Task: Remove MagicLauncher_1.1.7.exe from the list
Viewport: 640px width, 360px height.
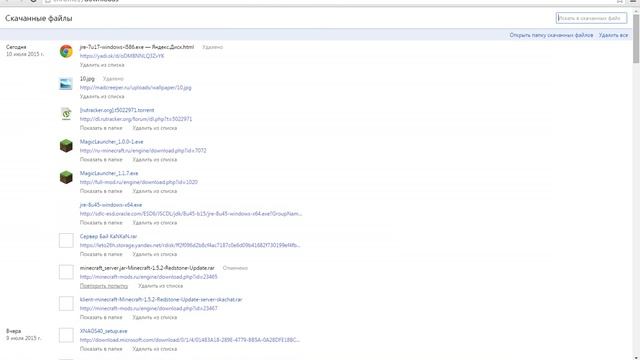Action: (x=155, y=191)
